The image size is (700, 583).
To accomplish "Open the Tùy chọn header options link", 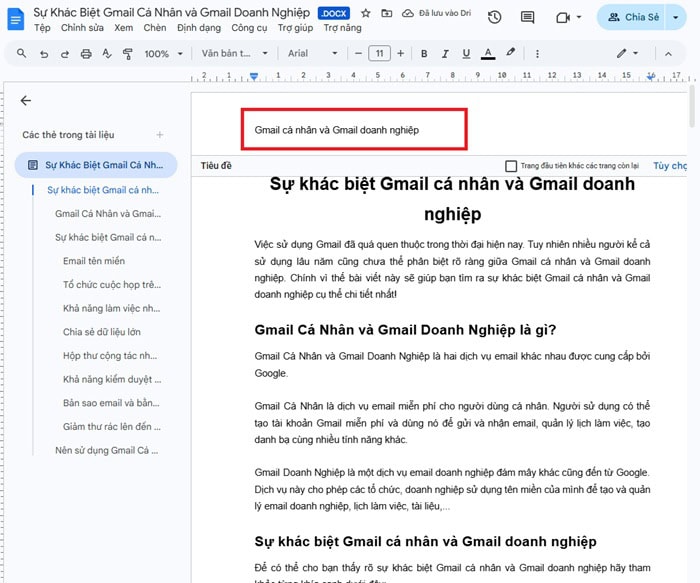I will [x=670, y=166].
